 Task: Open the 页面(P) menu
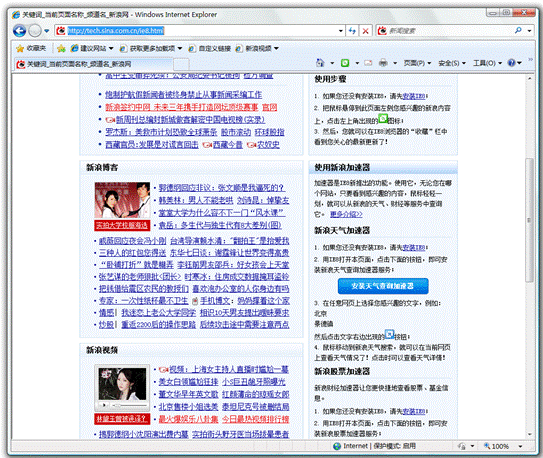417,63
